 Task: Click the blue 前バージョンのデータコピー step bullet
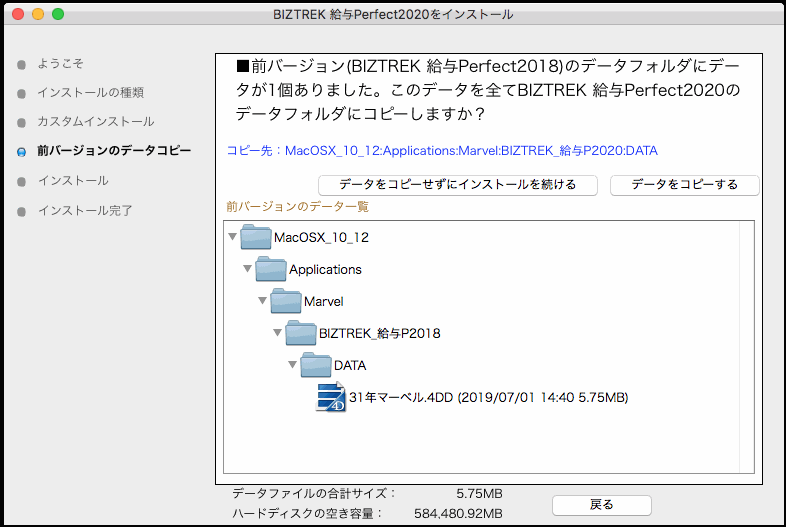coord(22,152)
